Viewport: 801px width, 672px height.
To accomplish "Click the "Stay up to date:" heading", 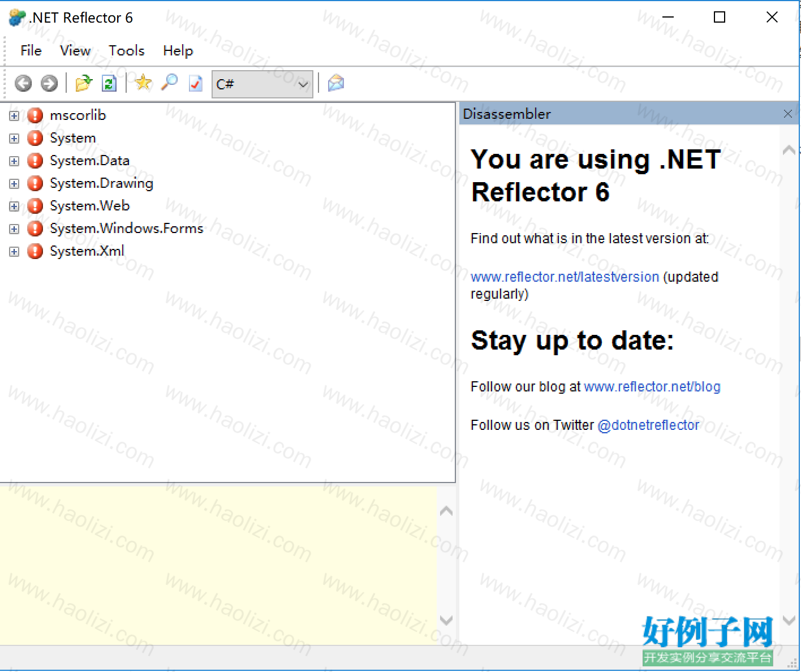I will click(x=572, y=341).
